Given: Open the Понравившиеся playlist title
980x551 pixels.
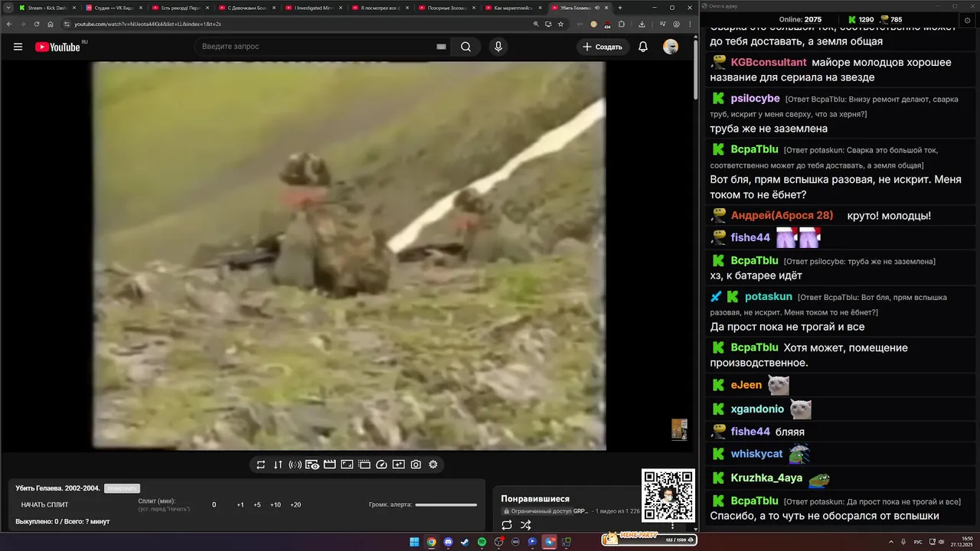Looking at the screenshot, I should (x=535, y=499).
